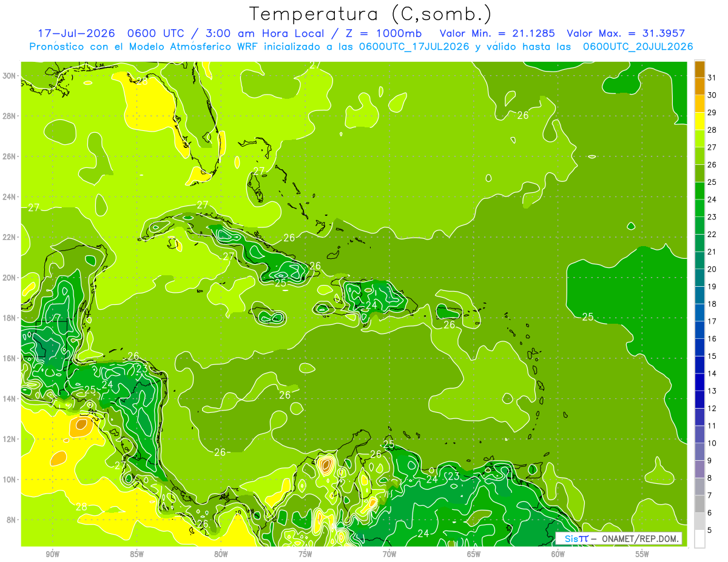Click the '12' value on color scale
This screenshot has height=562, width=728.
(x=712, y=409)
